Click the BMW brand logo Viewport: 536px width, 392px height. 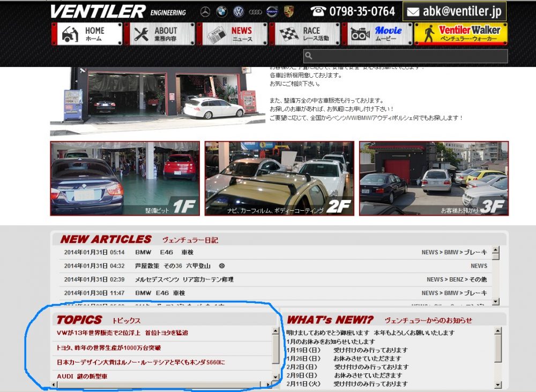tap(222, 12)
